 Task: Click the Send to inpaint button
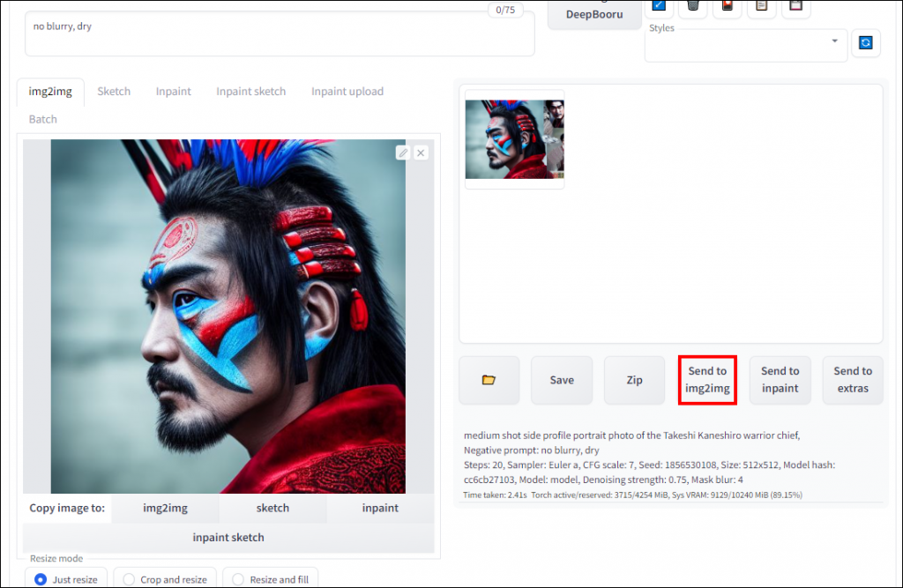click(x=780, y=380)
